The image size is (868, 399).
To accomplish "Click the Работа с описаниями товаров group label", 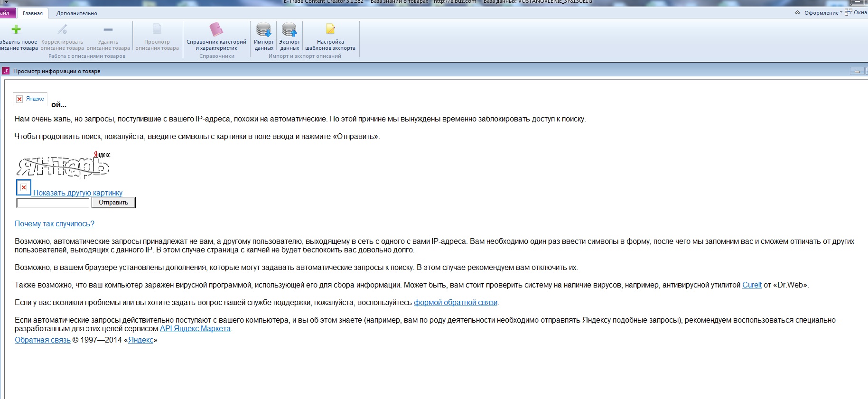I will [87, 56].
